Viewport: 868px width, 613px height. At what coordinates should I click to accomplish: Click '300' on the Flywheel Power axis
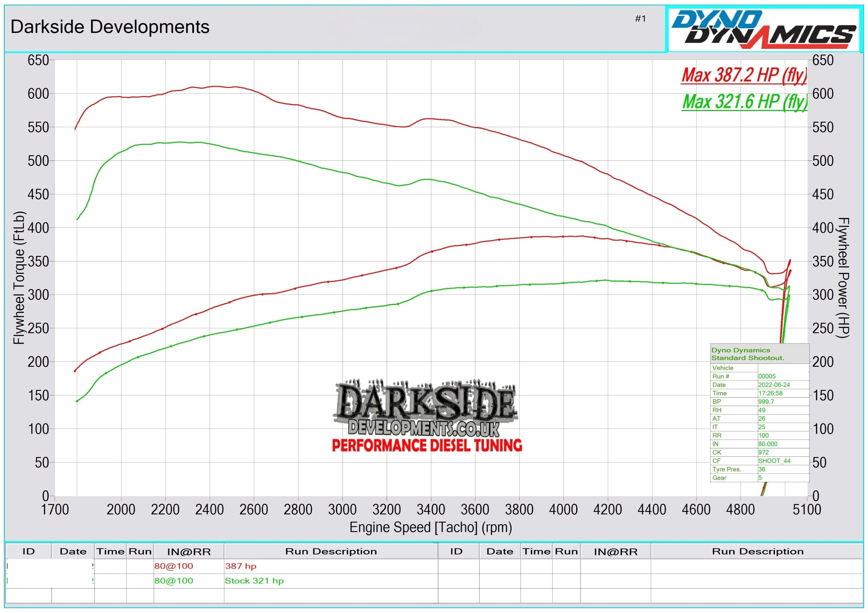tap(823, 295)
